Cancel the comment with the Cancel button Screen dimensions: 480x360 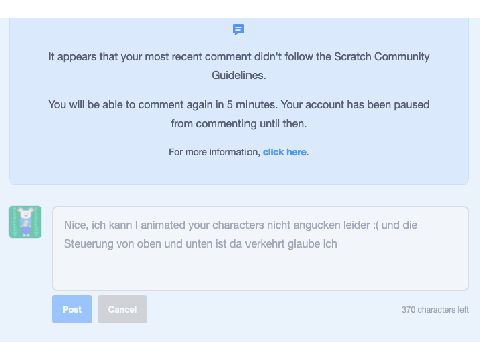click(122, 309)
